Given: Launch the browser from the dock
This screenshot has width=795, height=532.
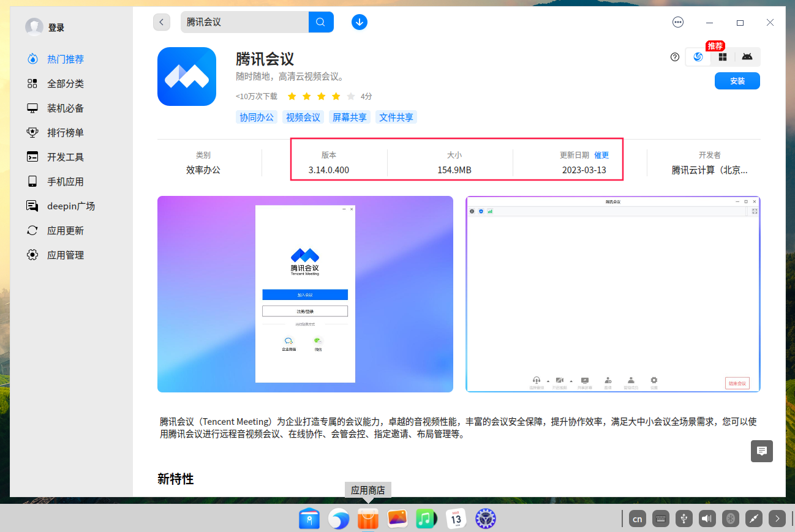Looking at the screenshot, I should 339,519.
